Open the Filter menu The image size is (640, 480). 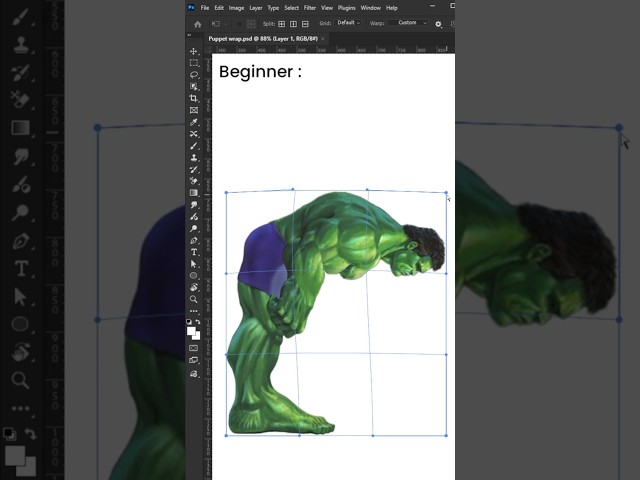(x=310, y=8)
